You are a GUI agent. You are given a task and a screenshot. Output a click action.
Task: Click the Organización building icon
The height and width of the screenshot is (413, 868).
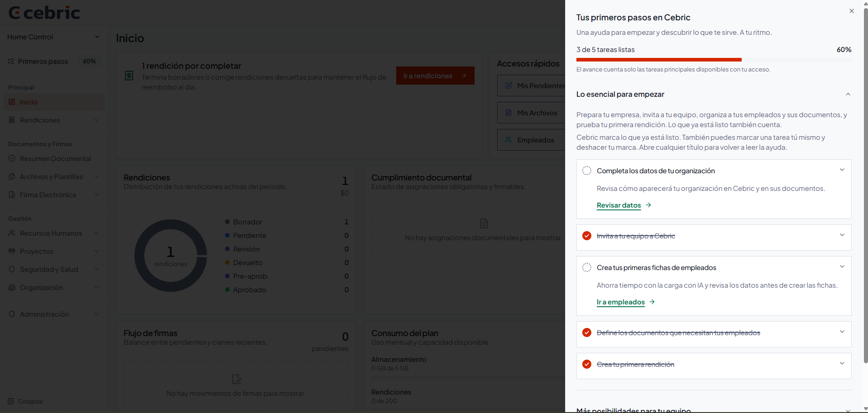pyautogui.click(x=12, y=287)
